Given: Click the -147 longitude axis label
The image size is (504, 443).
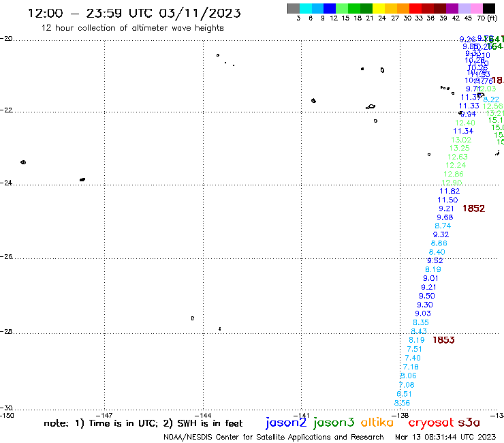Looking at the screenshot, I should point(104,416).
